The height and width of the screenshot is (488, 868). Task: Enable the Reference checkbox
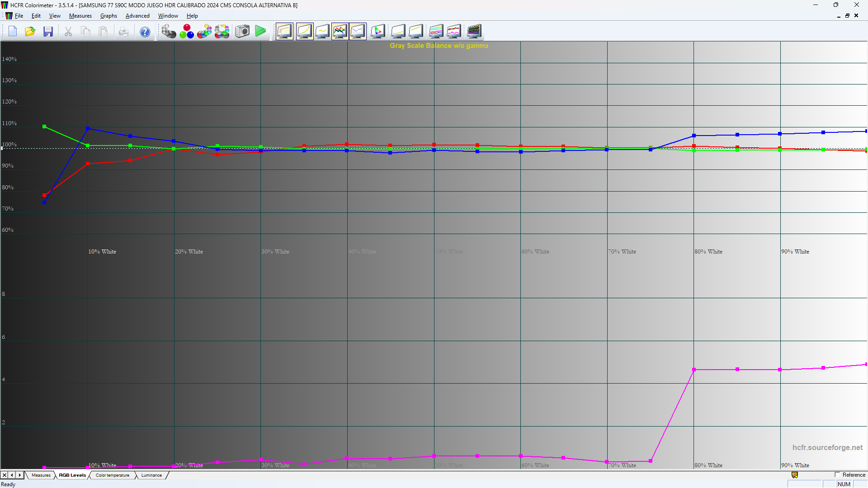[x=837, y=475]
